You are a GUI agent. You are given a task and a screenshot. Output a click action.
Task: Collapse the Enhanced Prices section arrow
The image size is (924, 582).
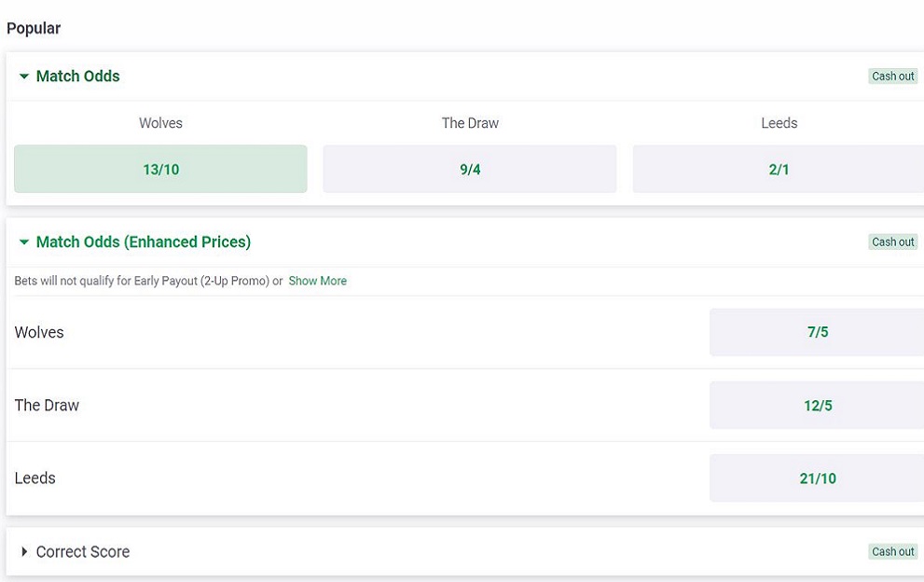pos(24,242)
